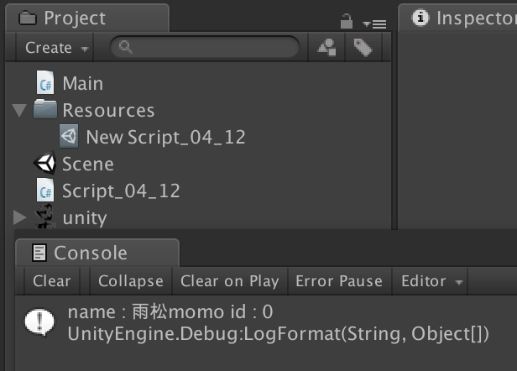Focus the Project search field
The image size is (517, 371).
click(x=205, y=47)
